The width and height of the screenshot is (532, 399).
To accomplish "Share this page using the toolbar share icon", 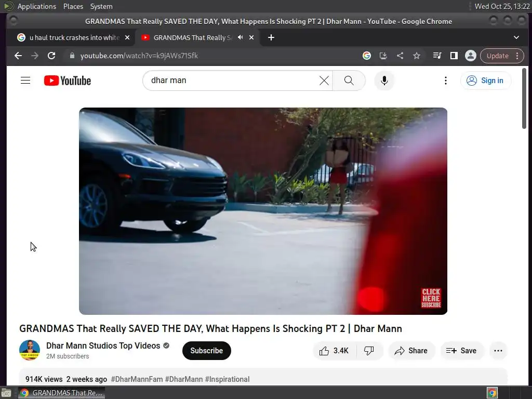I will (x=400, y=56).
